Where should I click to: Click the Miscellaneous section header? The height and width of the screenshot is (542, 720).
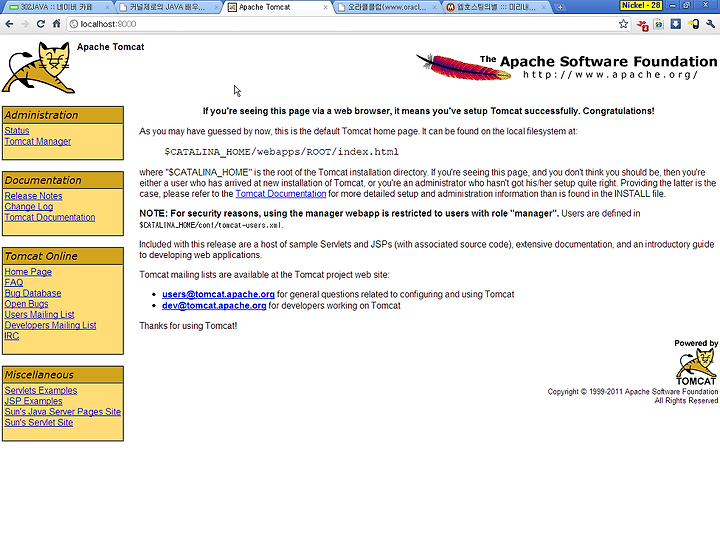[x=63, y=374]
